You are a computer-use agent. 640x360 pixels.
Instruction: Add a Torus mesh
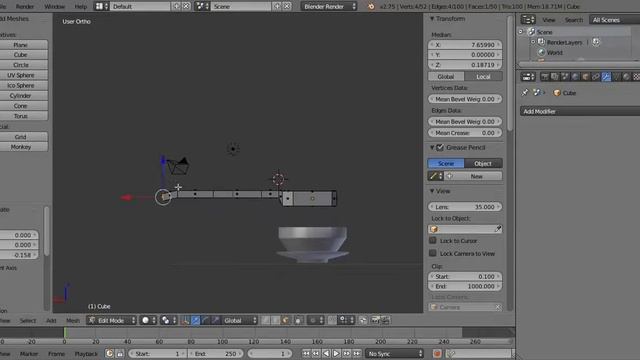(x=21, y=116)
